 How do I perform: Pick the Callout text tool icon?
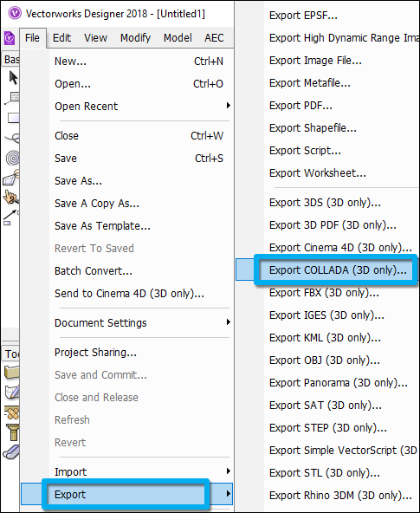(12, 98)
